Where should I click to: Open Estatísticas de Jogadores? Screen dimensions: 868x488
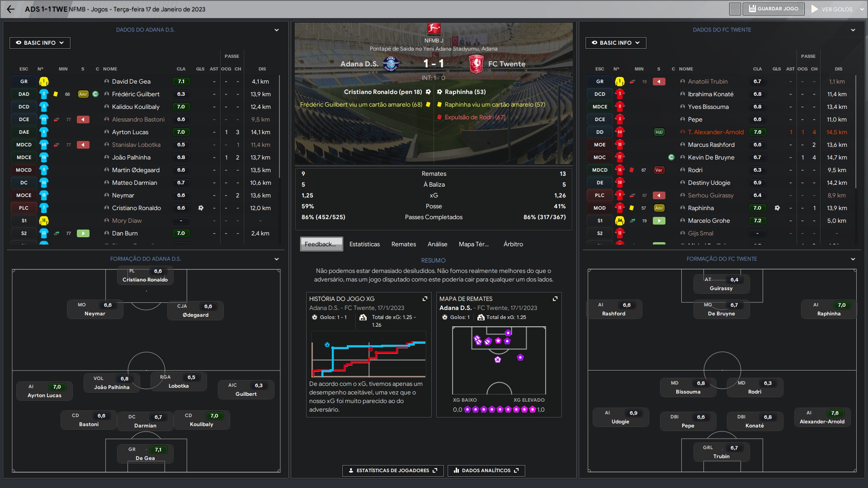click(393, 470)
